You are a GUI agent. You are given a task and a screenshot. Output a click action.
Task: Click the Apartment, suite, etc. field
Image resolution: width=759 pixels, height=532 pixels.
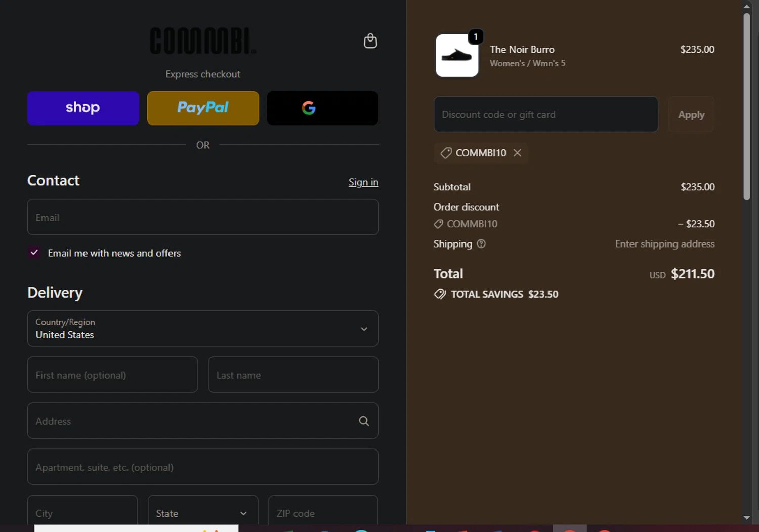(x=203, y=467)
